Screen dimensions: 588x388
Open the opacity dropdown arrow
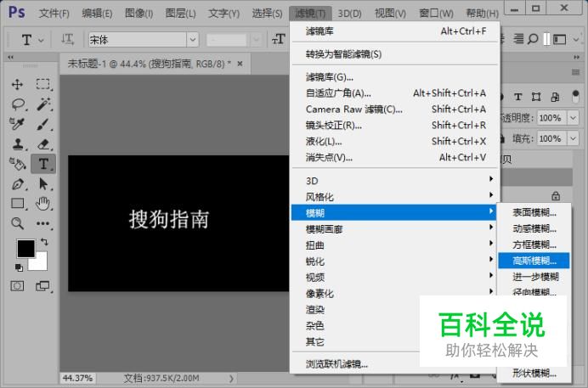(573, 118)
